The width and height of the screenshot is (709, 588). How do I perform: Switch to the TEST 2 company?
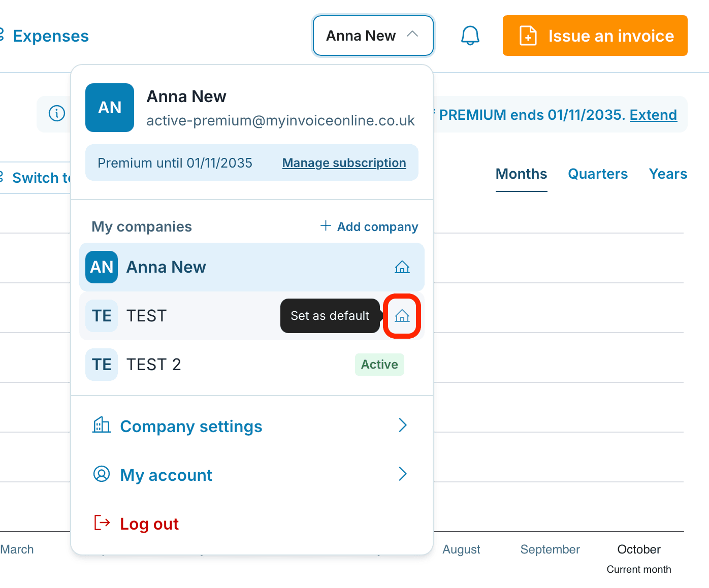tap(252, 365)
